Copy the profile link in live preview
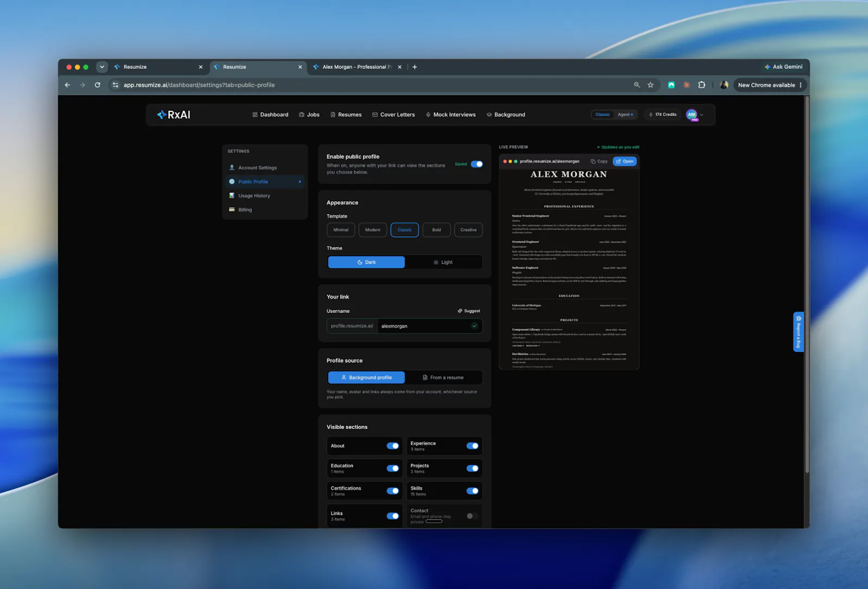This screenshot has height=589, width=868. [x=599, y=161]
